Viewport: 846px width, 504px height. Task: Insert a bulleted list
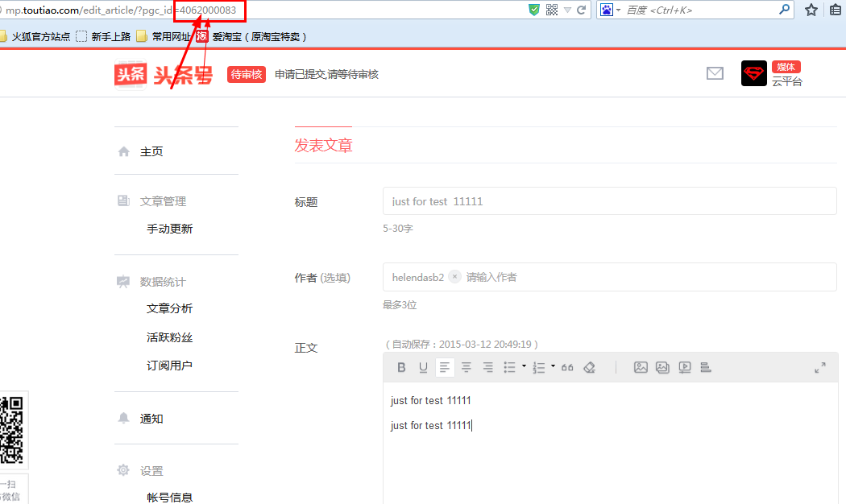click(x=509, y=368)
